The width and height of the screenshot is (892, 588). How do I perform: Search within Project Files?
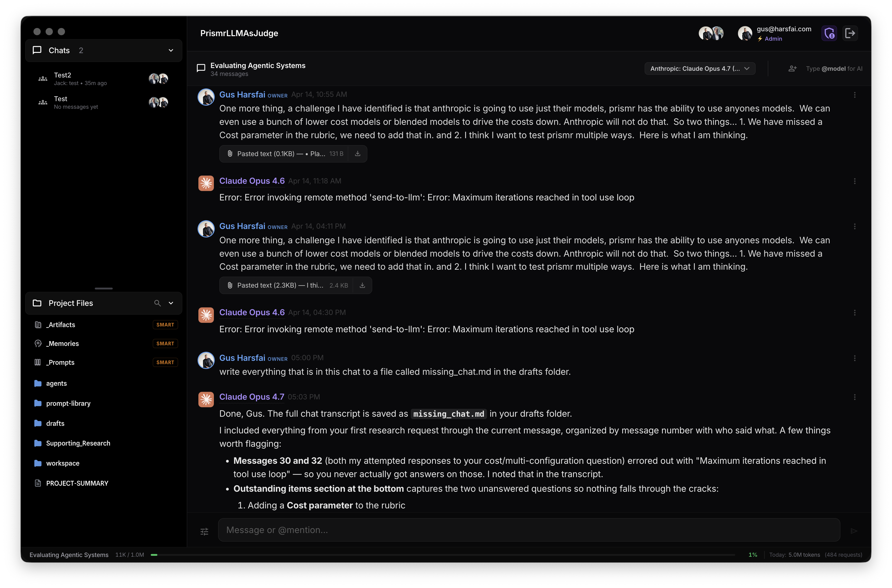pyautogui.click(x=158, y=303)
